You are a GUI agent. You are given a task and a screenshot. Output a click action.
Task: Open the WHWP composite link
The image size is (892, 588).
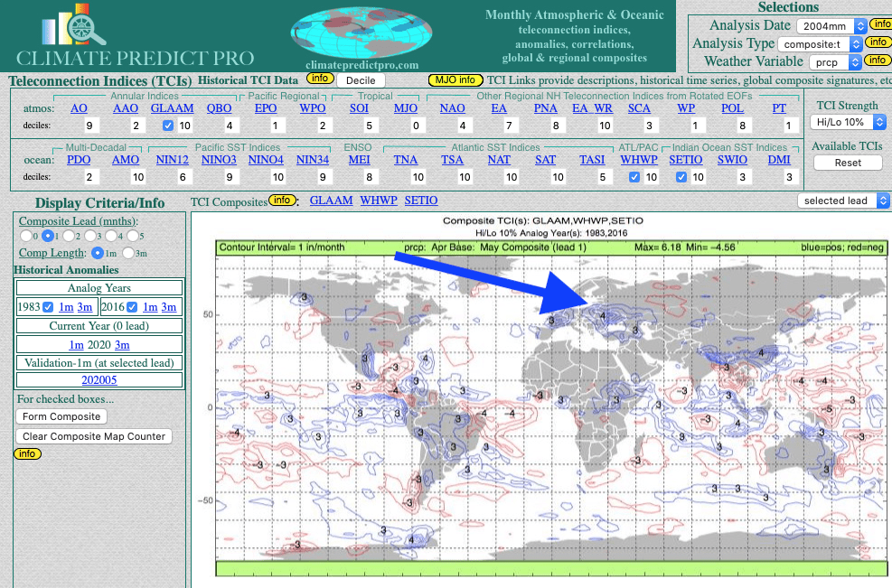(x=377, y=201)
